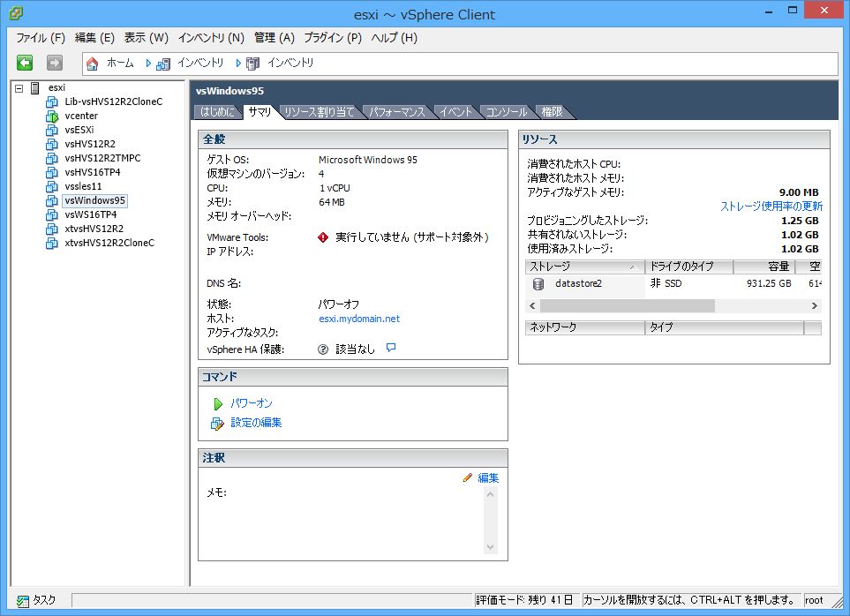
Task: Click the vsHVS12R2TMPC VM icon
Action: click(x=52, y=158)
